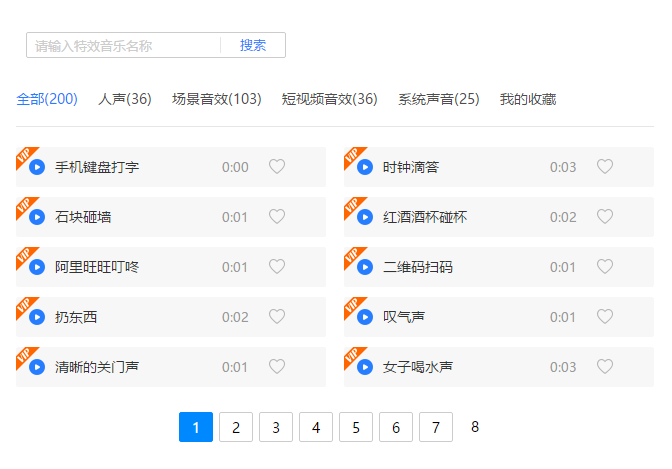
Task: Click the 阿里旺旺叮咚 title text
Action: click(x=97, y=267)
